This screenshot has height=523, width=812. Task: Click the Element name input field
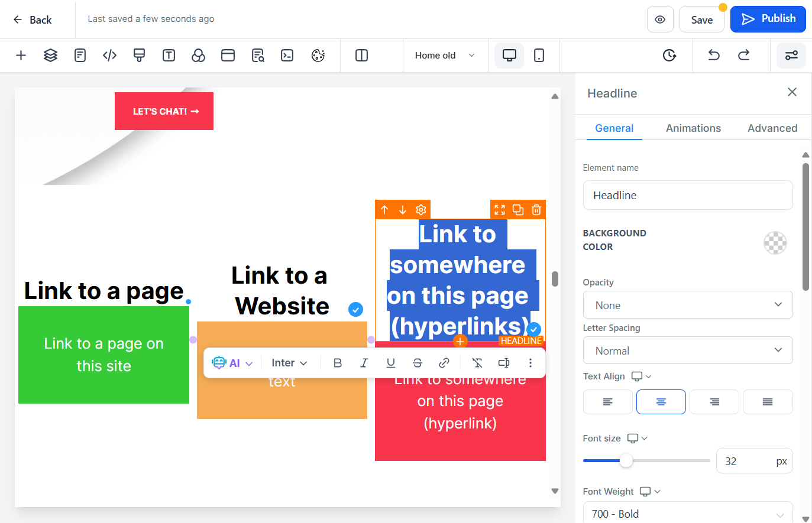[x=688, y=195]
